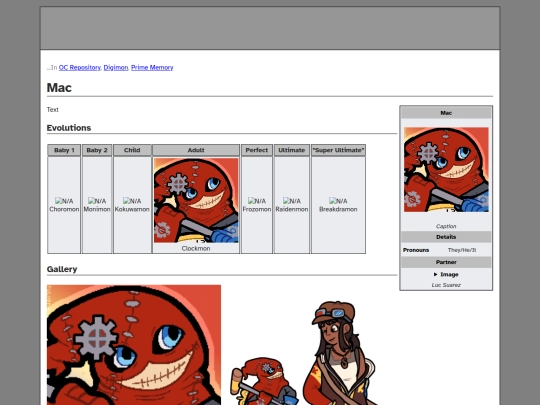Click the Details header in the infobox
The image size is (540, 405).
(446, 237)
